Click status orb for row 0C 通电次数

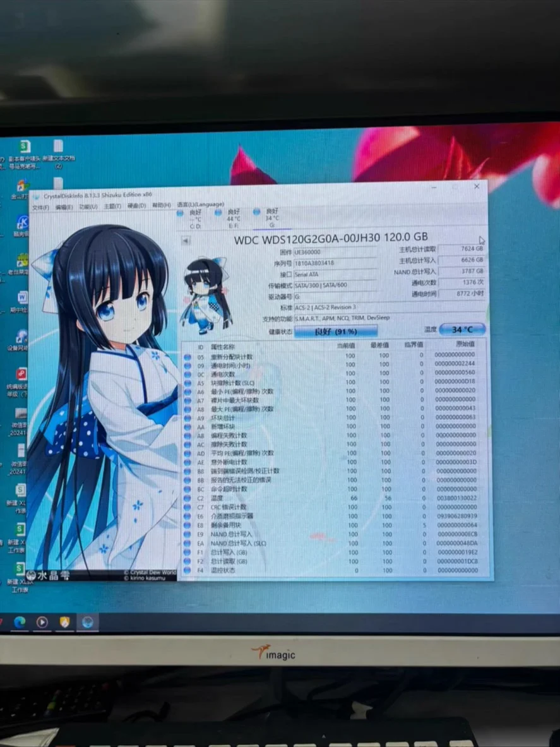187,374
